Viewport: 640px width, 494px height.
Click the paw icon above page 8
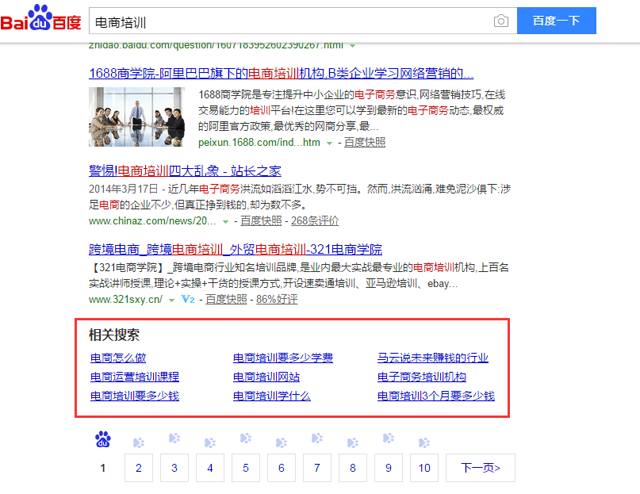[353, 443]
